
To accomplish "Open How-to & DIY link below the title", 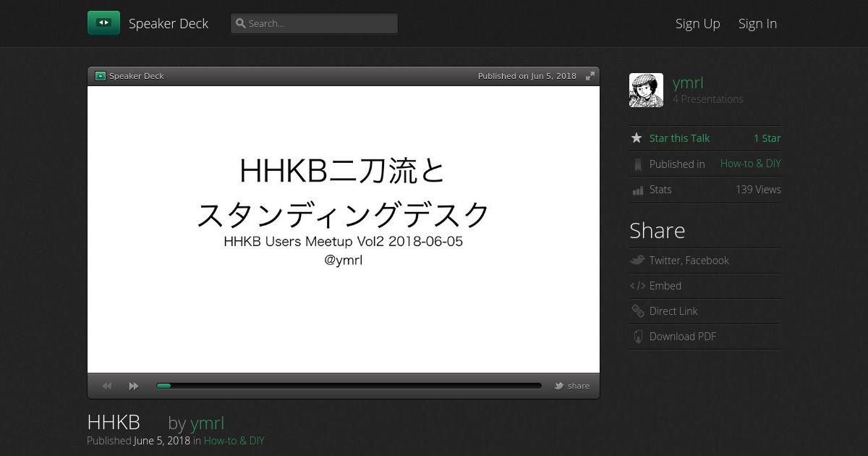I will (234, 440).
